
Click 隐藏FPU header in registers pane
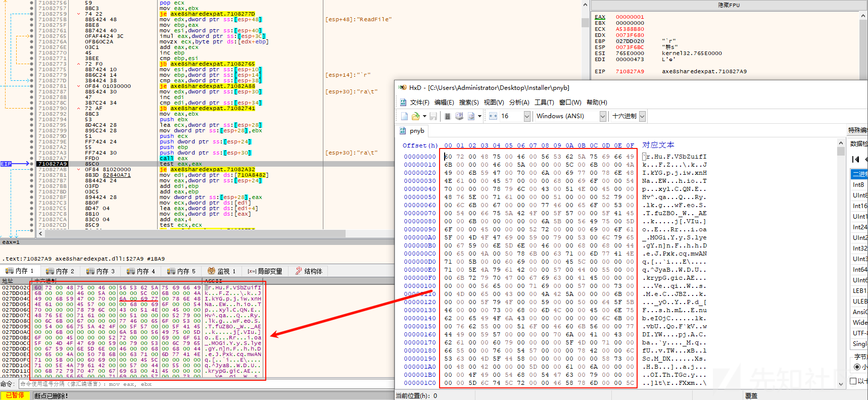click(729, 5)
